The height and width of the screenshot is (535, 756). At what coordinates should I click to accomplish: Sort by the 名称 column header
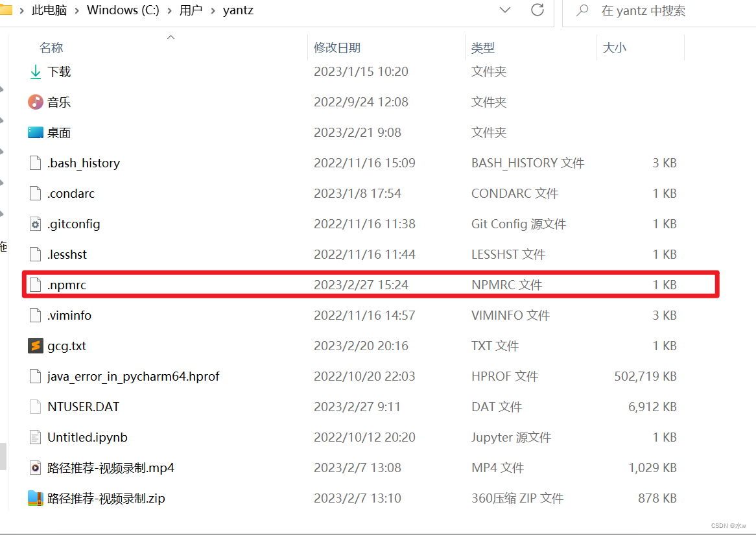(51, 48)
